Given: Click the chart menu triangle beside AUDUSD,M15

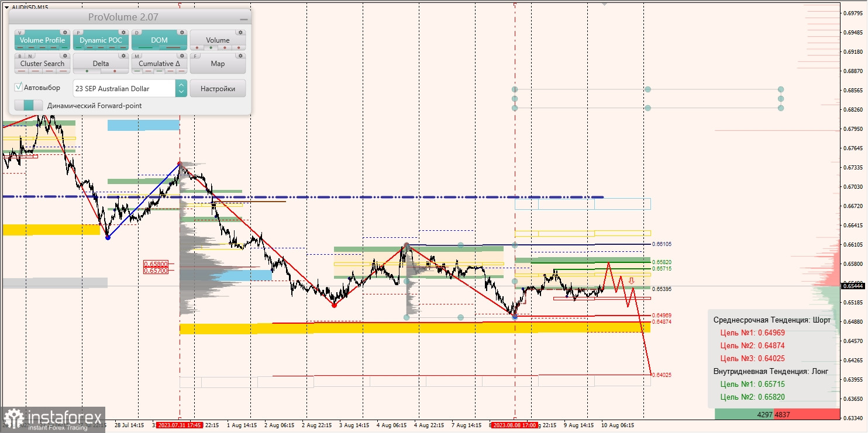Looking at the screenshot, I should [6, 7].
